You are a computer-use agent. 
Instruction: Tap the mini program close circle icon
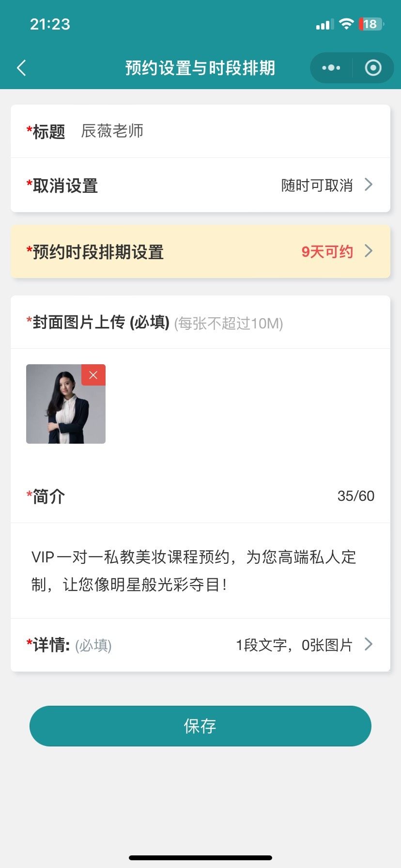point(373,68)
